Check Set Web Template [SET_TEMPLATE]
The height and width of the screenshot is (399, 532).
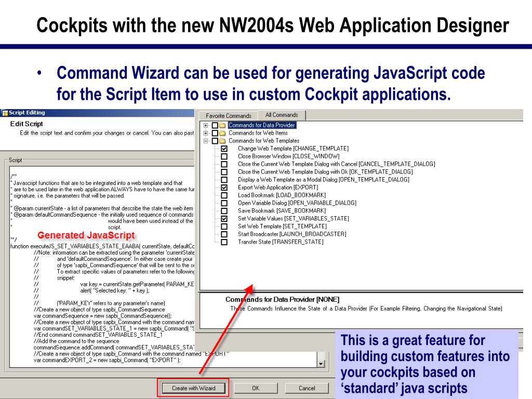[x=224, y=227]
